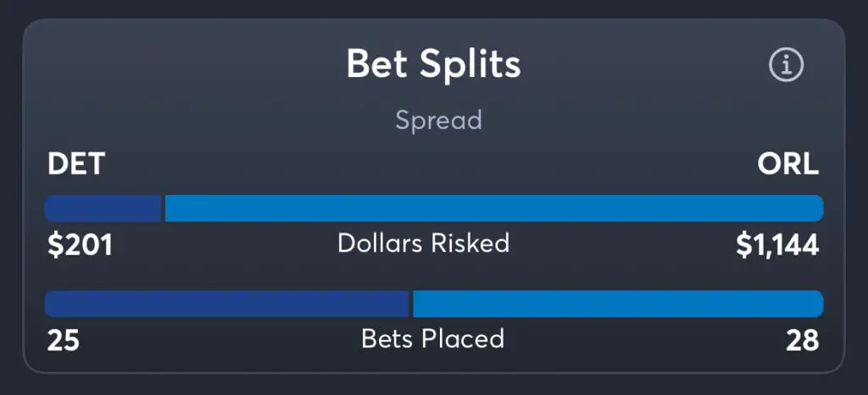Click DET dark segment of dollars bar

(x=103, y=208)
